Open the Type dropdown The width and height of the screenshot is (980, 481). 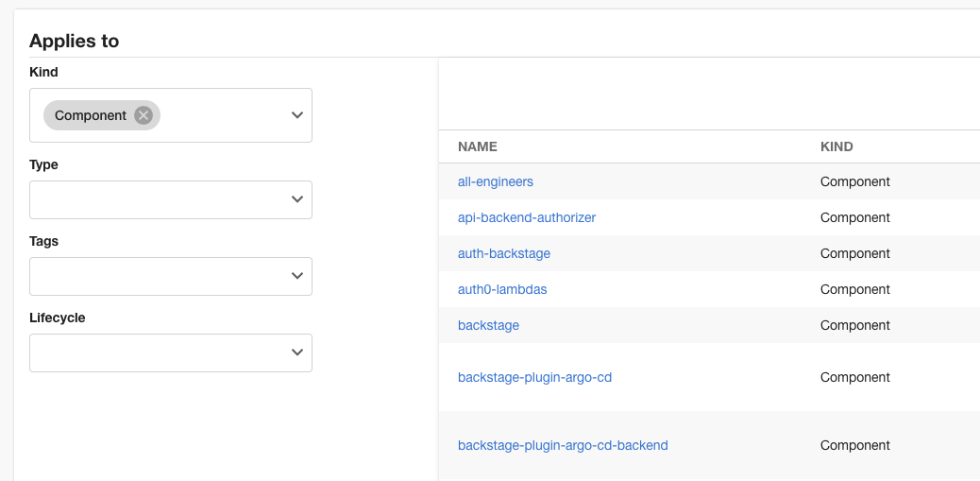coord(171,199)
